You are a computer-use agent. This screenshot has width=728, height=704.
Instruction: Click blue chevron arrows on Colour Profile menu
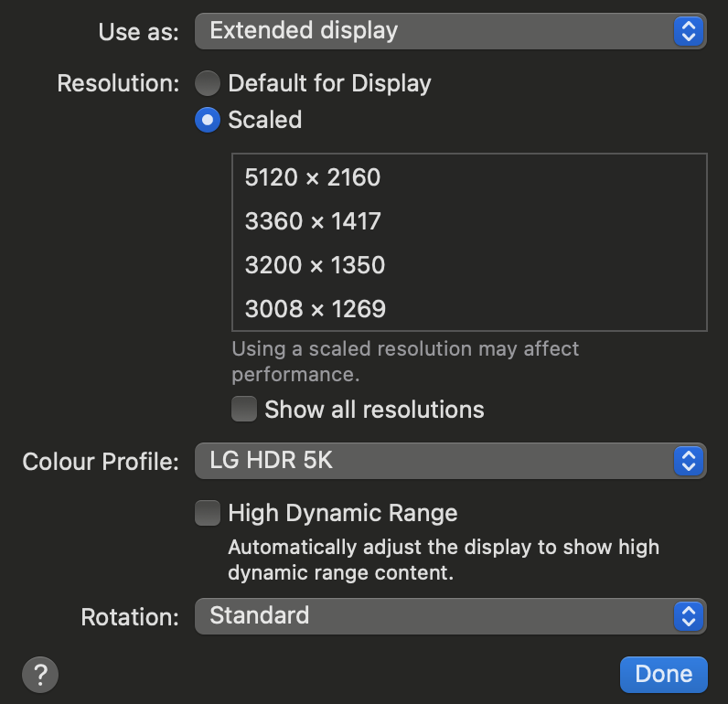[x=689, y=461]
